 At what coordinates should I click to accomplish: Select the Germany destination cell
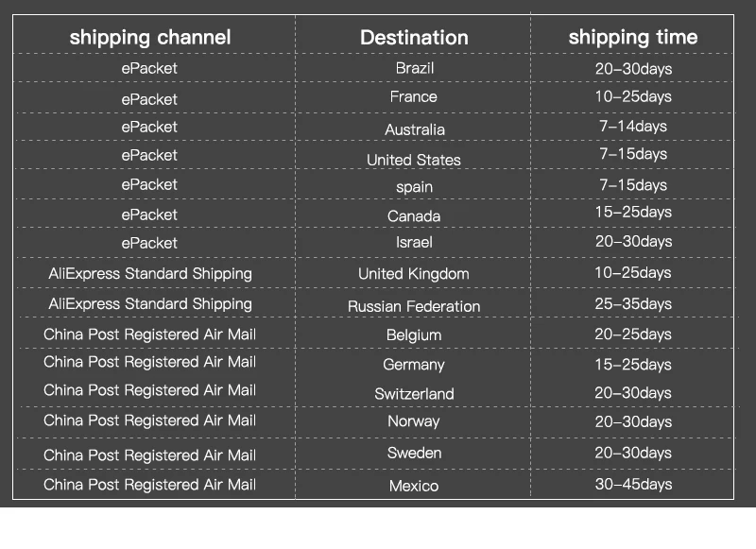pos(414,365)
